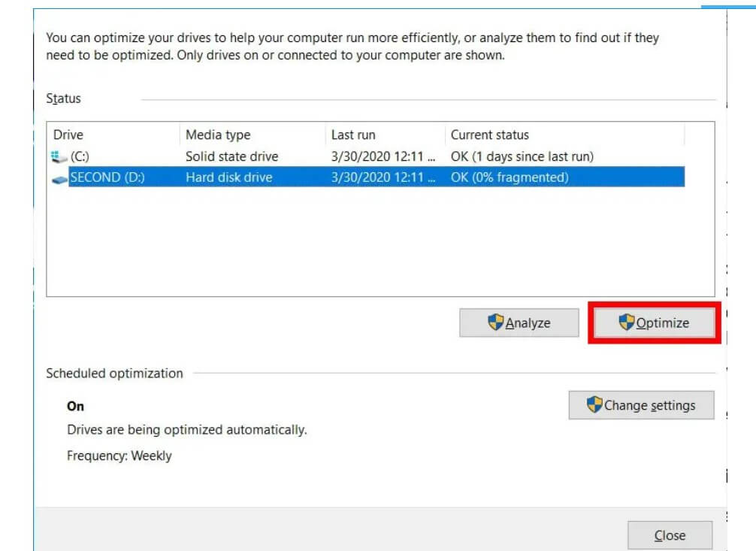Click the Last run column header
Viewport: 756px width, 551px height.
tap(353, 135)
